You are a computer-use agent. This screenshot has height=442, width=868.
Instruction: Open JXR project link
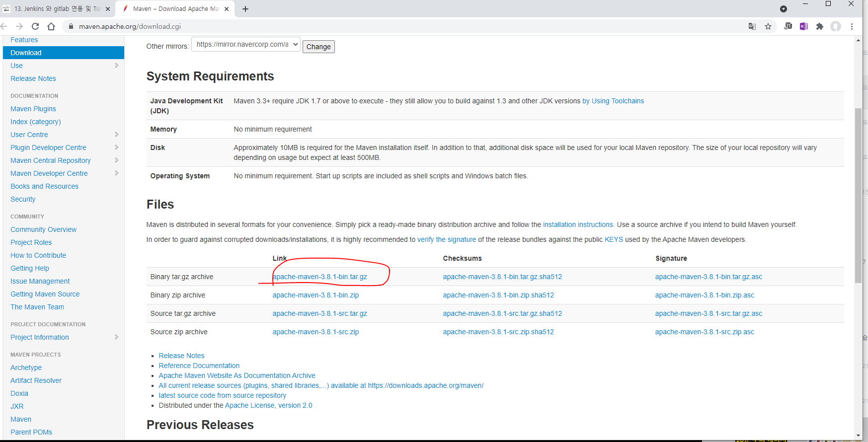point(17,406)
